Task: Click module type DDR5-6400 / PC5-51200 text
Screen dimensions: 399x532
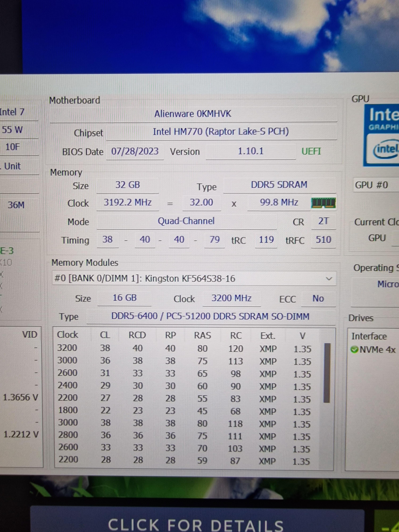Action: coord(210,316)
